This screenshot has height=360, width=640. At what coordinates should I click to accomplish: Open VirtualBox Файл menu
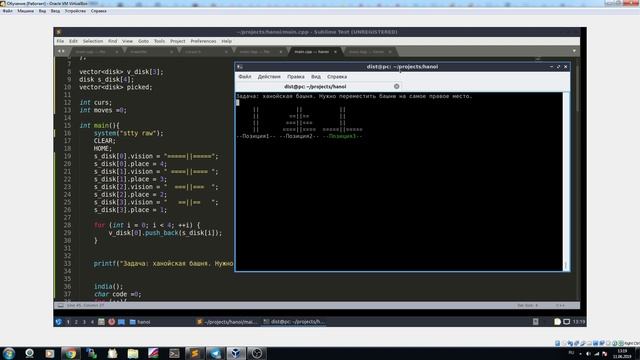tap(7, 11)
